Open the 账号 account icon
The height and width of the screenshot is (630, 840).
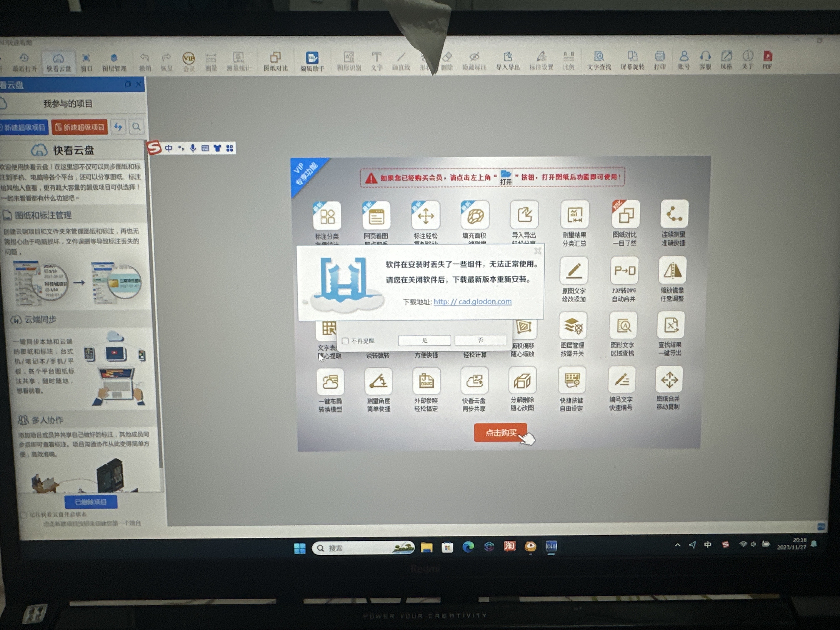[684, 60]
